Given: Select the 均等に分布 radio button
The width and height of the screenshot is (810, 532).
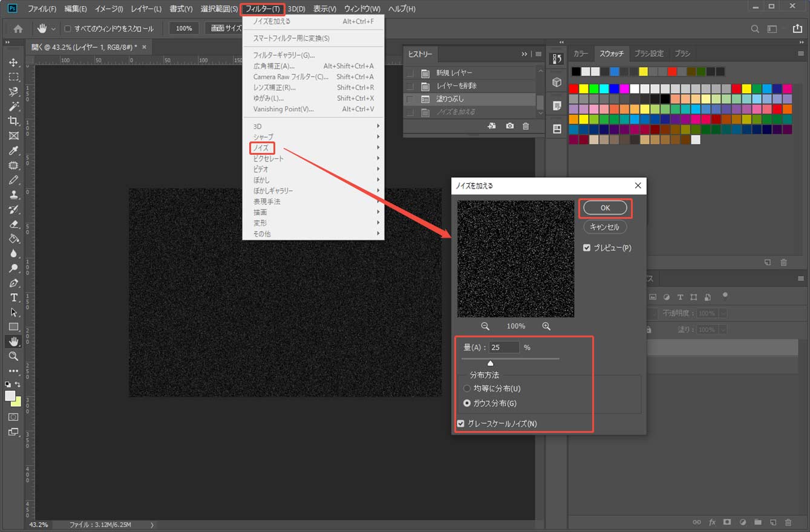Looking at the screenshot, I should [x=466, y=389].
